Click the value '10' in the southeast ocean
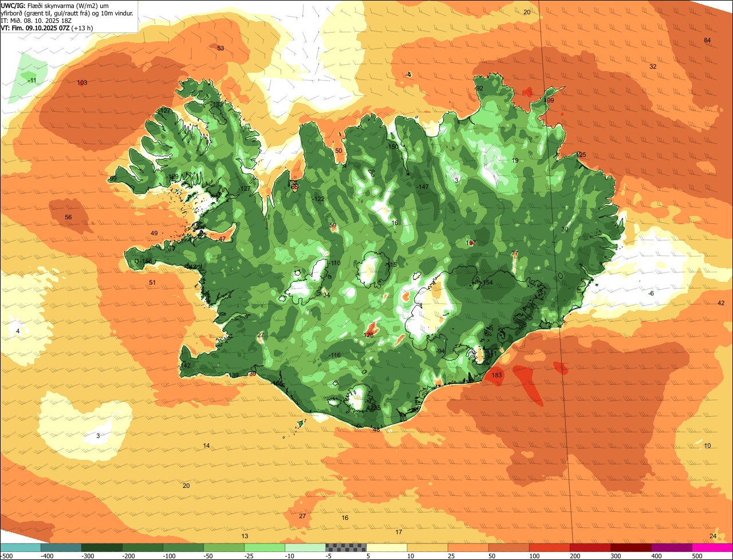The image size is (733, 560). (707, 445)
